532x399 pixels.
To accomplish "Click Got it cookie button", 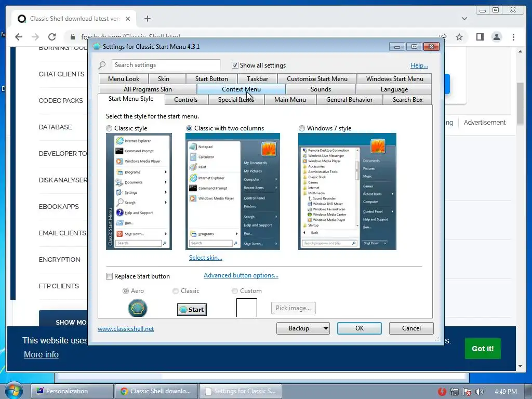I will (483, 349).
